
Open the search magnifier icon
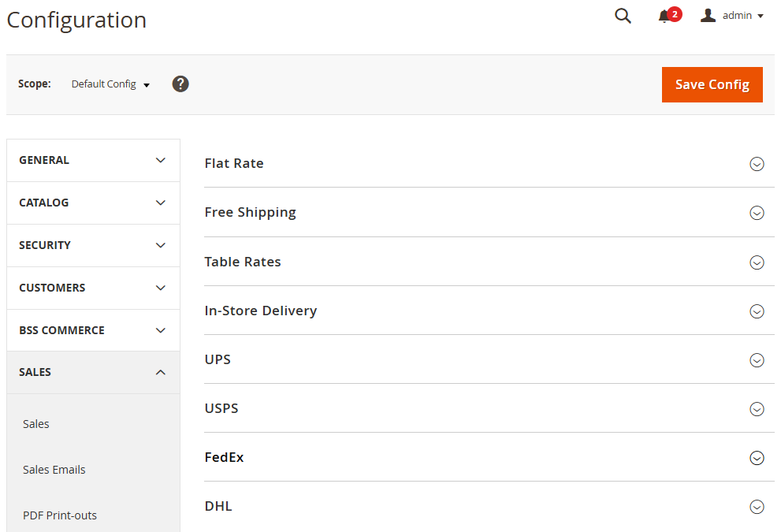click(x=623, y=17)
